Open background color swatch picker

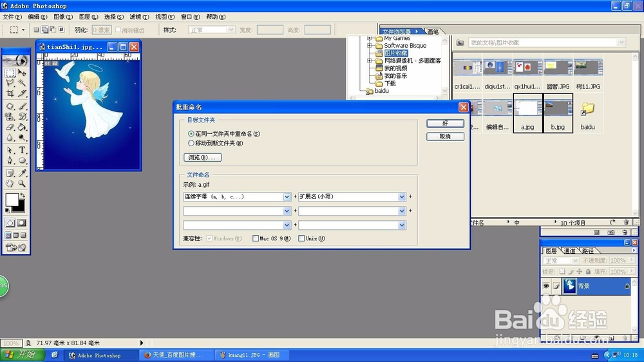tap(21, 207)
